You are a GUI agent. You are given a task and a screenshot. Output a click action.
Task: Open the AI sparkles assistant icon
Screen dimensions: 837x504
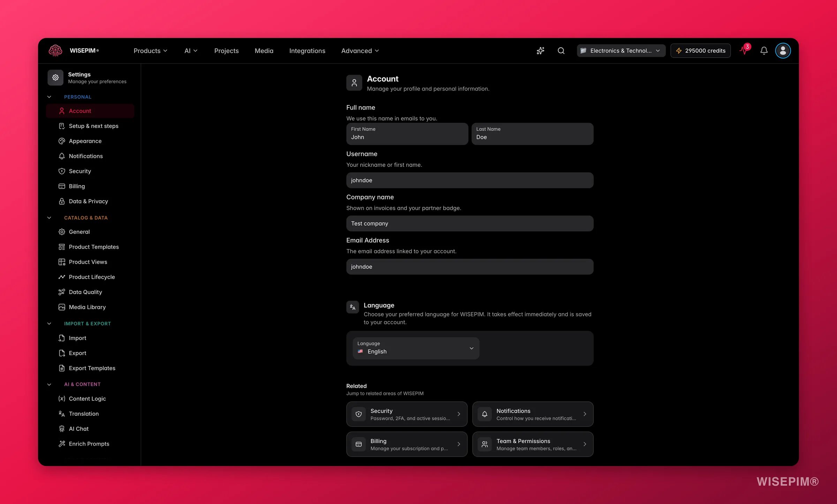(x=540, y=51)
